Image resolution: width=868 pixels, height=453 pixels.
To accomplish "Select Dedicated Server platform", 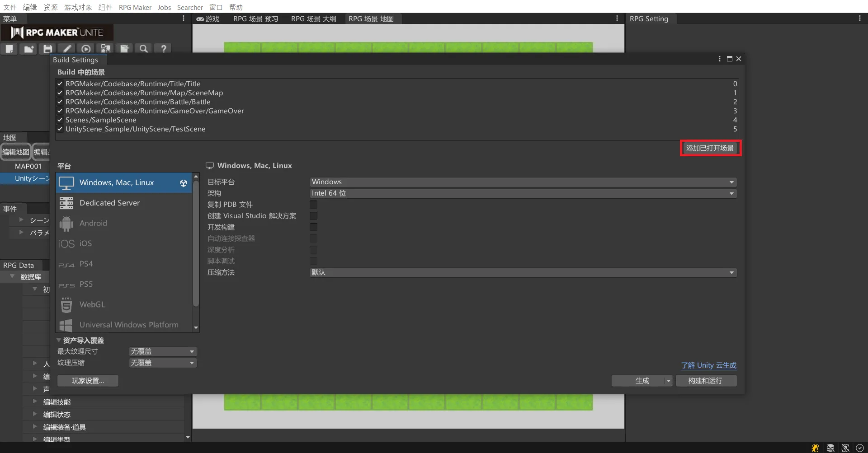I will [x=109, y=203].
